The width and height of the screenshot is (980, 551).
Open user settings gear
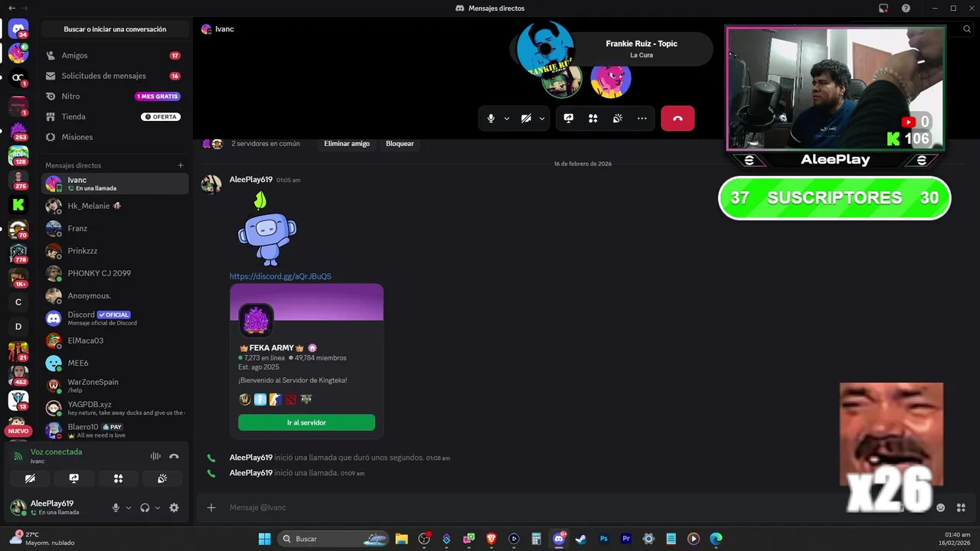click(174, 507)
